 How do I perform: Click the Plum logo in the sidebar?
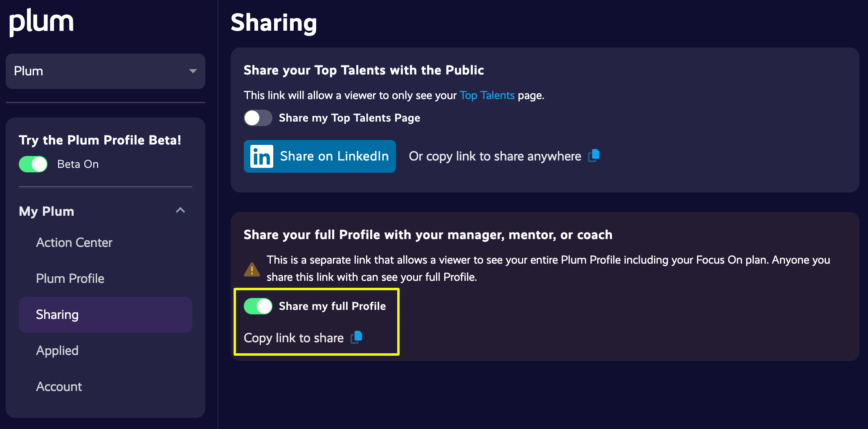[41, 23]
